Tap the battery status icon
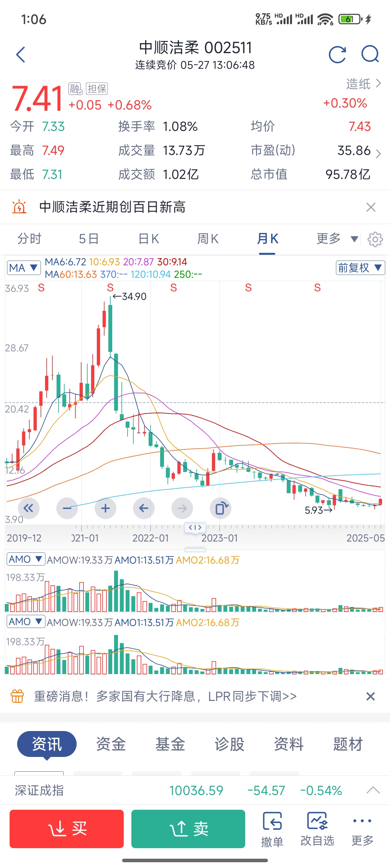Screen dimensions: 390x868 tap(350, 19)
